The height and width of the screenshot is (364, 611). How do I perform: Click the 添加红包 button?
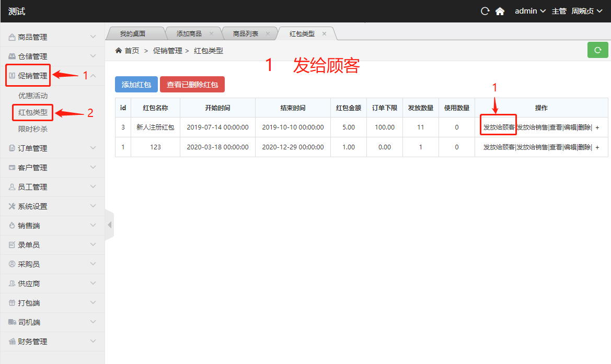136,84
